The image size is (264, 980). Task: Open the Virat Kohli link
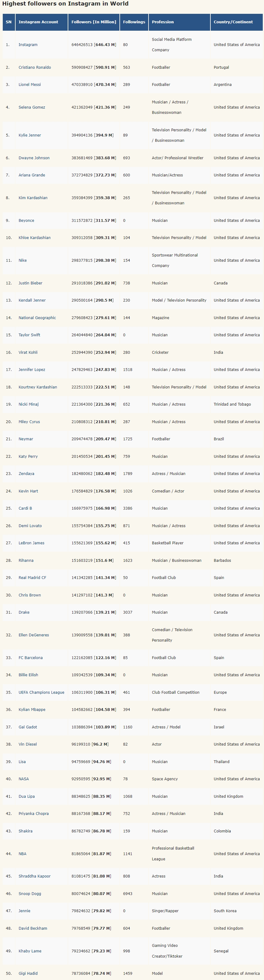pyautogui.click(x=28, y=352)
